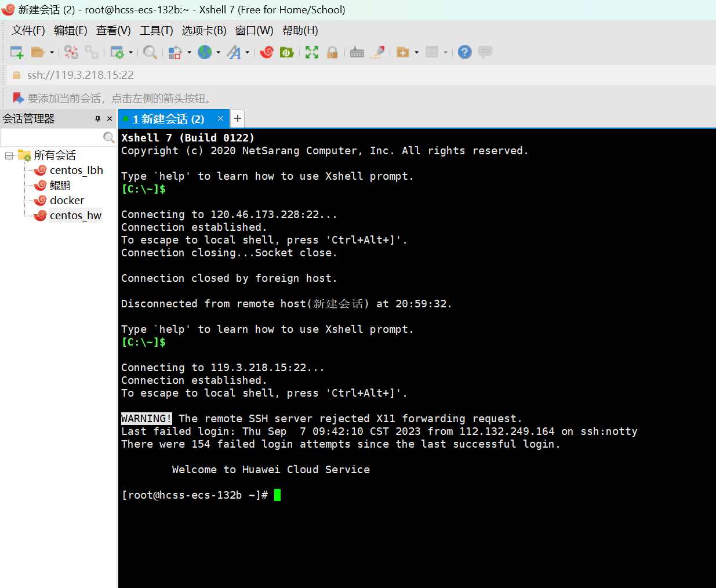Image resolution: width=716 pixels, height=588 pixels.
Task: Pin the 会话管理器 panel
Action: click(x=97, y=118)
